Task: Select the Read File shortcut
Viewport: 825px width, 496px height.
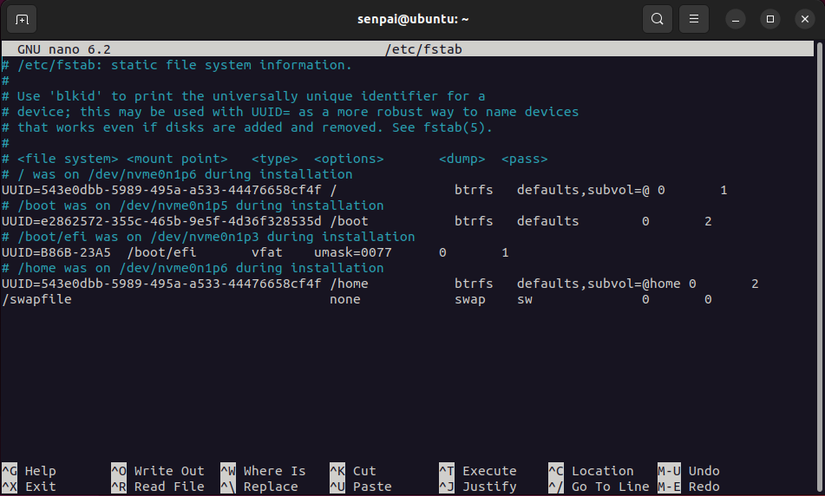Action: point(168,487)
